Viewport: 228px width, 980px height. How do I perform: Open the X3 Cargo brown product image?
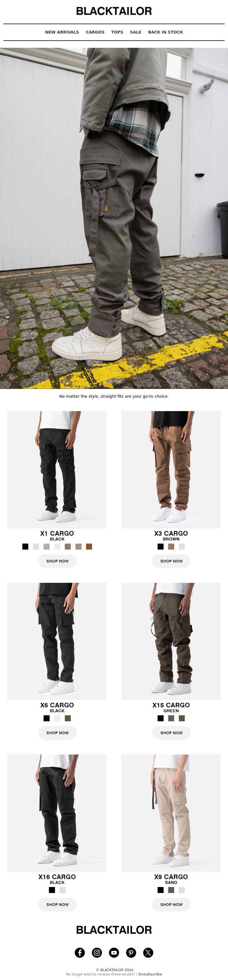171,469
